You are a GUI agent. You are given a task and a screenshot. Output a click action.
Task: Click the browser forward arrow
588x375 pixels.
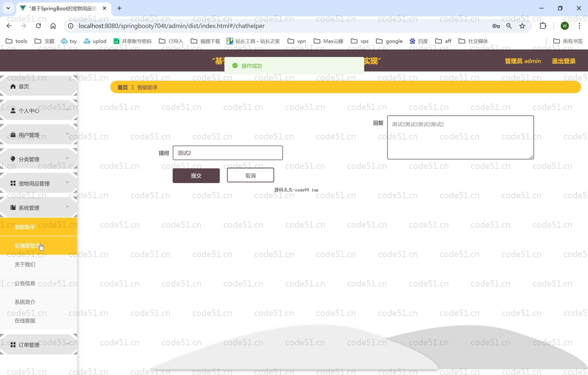click(x=23, y=26)
